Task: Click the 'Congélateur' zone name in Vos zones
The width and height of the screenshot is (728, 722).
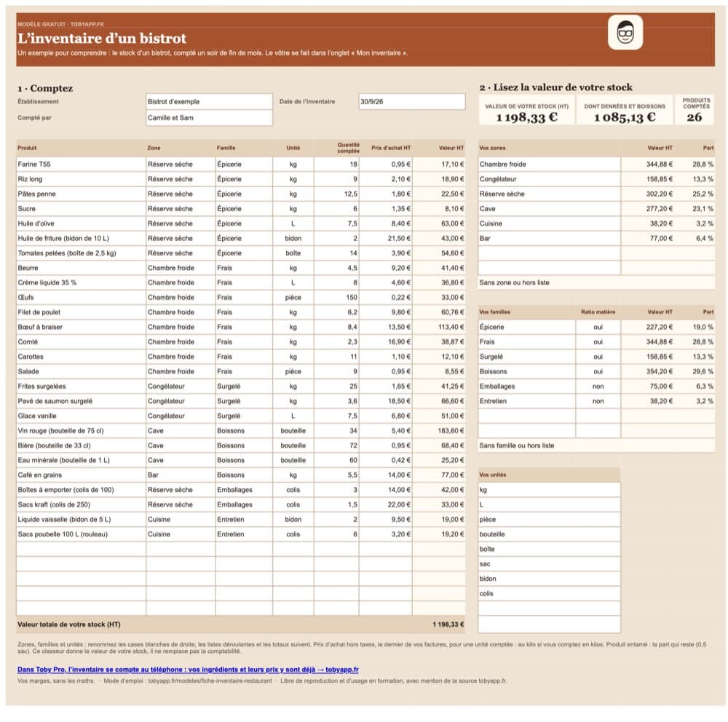Action: coord(549,179)
